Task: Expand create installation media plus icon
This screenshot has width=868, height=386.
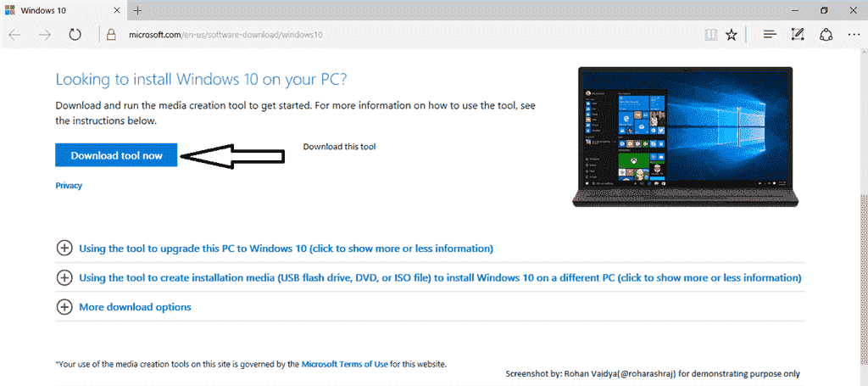Action: coord(64,277)
